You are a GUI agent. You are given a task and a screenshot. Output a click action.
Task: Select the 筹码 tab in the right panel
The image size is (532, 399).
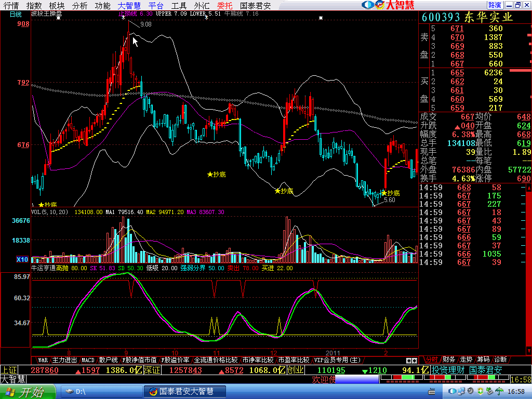(483, 360)
